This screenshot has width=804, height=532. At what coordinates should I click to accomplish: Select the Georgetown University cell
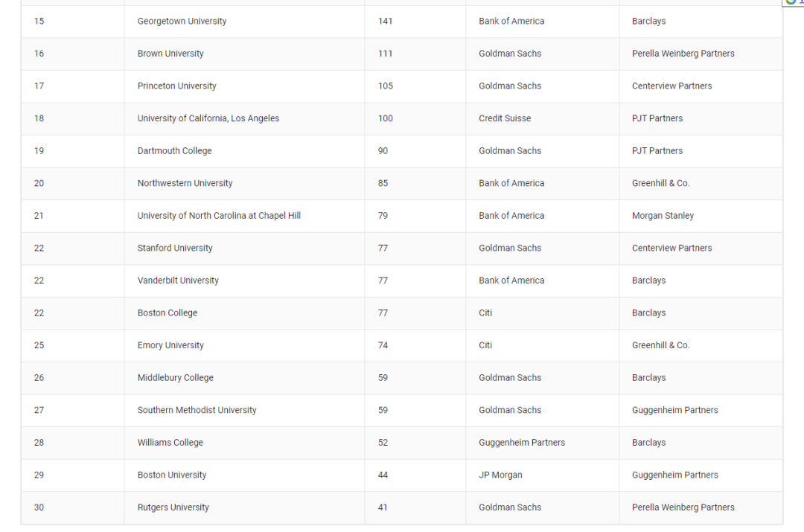182,21
